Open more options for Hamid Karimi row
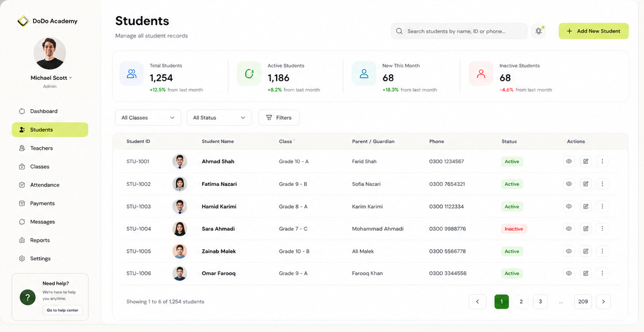This screenshot has height=332, width=644. click(602, 206)
